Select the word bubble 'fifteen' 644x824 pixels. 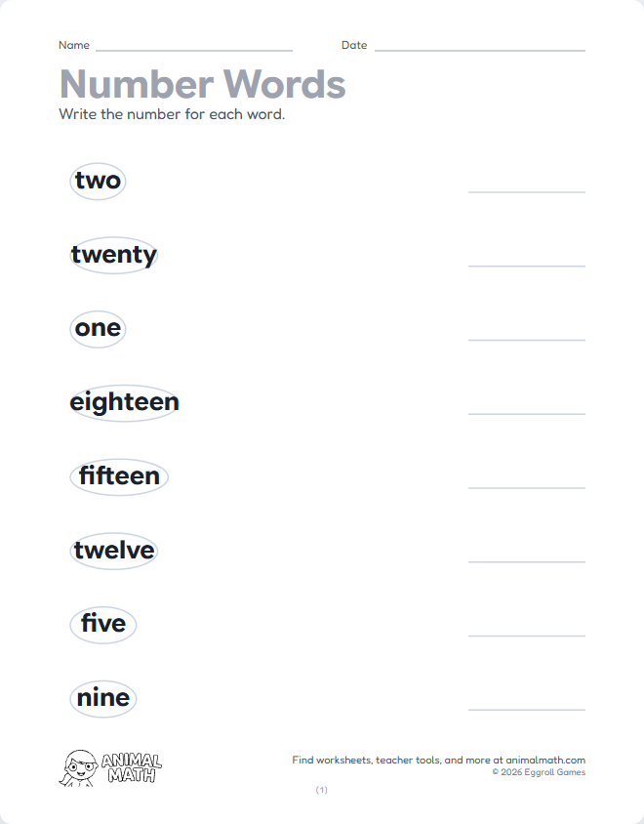click(119, 476)
